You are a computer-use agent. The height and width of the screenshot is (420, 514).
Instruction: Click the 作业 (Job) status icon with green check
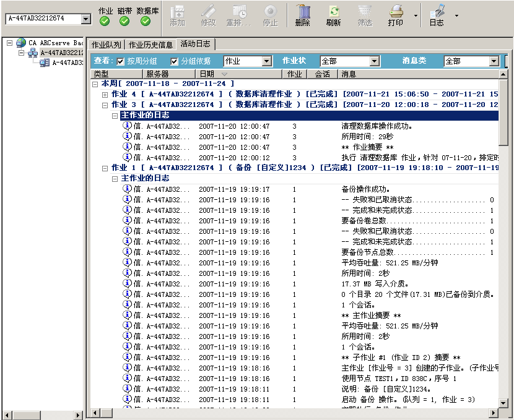[104, 20]
